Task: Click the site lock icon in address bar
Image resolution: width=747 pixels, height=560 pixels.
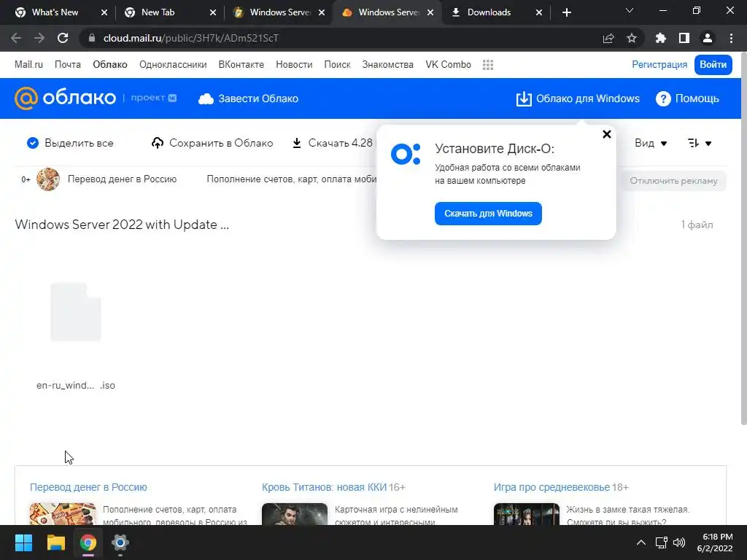Action: [x=92, y=38]
